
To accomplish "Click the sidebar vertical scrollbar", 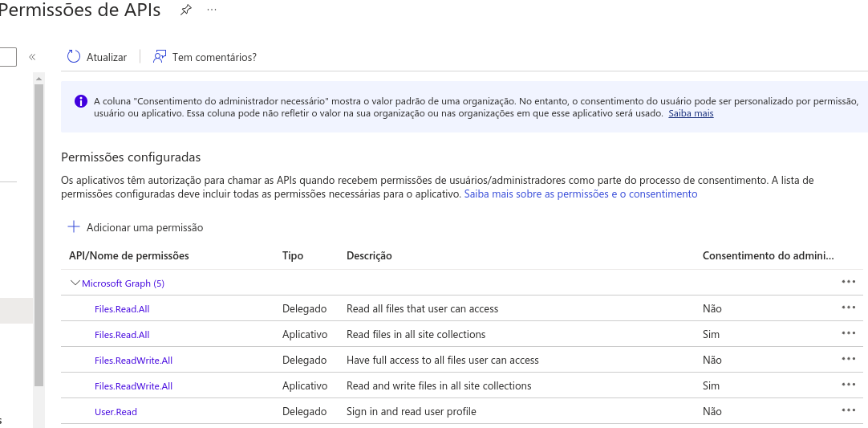I will (39, 235).
